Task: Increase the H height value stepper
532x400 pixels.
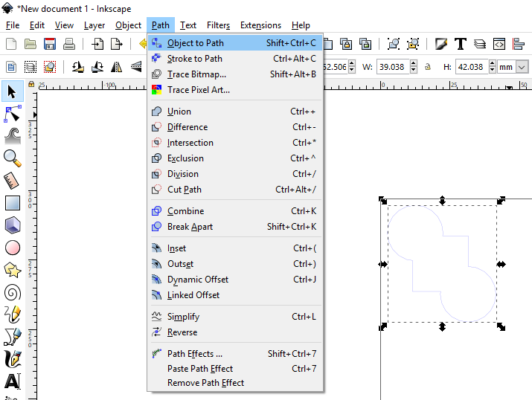Action: click(x=492, y=63)
